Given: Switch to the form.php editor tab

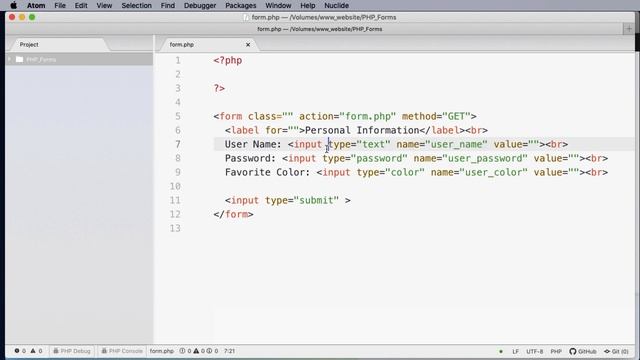Looking at the screenshot, I should 182,44.
